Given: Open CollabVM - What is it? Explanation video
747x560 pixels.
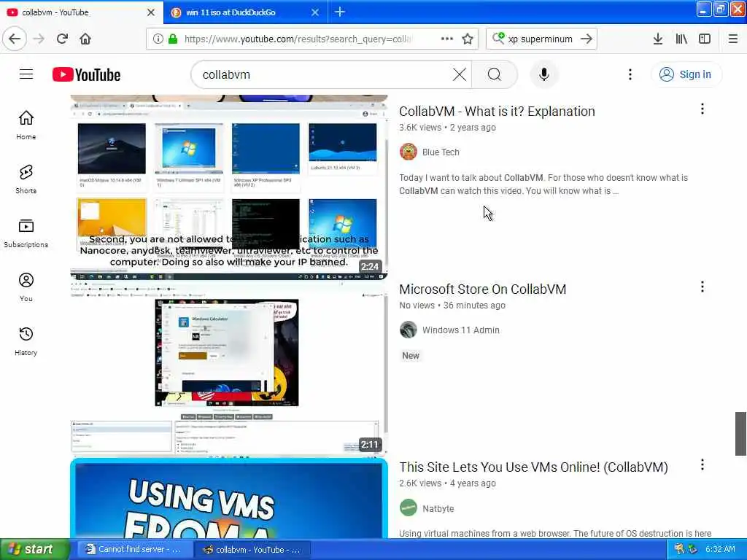Looking at the screenshot, I should click(x=497, y=112).
